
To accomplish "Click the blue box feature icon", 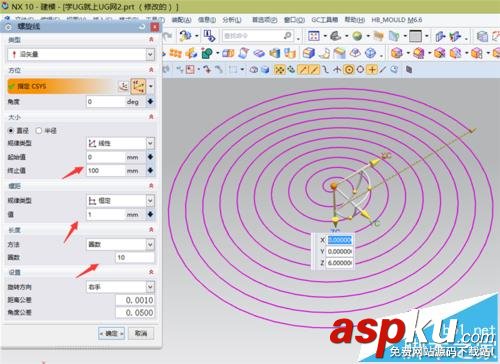I will 309,53.
